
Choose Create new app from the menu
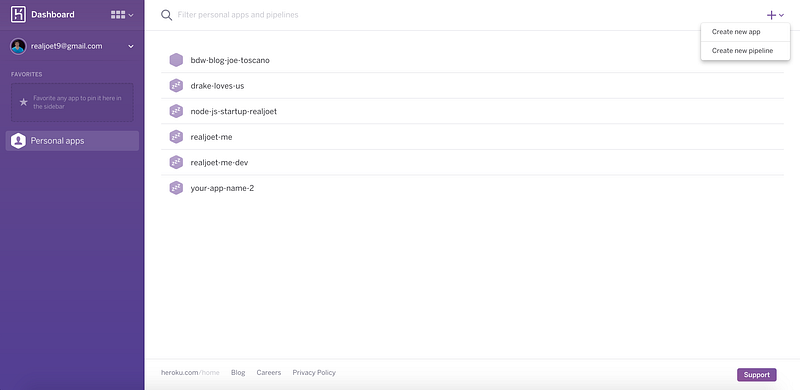tap(745, 32)
